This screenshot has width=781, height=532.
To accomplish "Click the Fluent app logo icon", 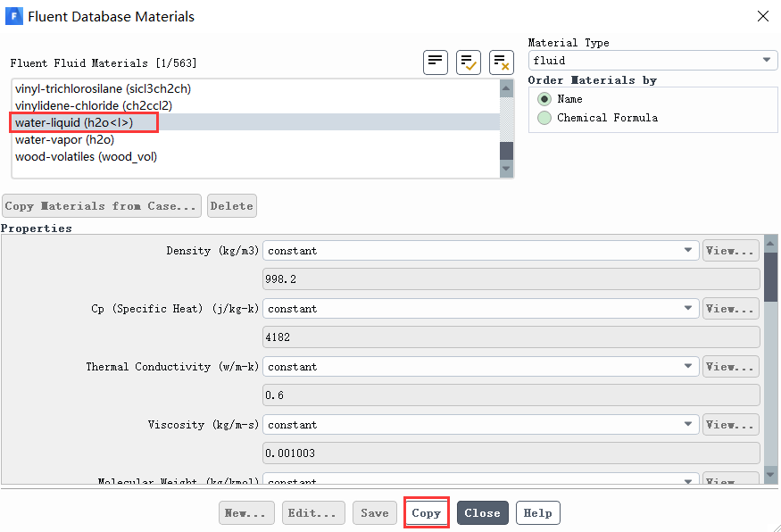I will point(14,16).
